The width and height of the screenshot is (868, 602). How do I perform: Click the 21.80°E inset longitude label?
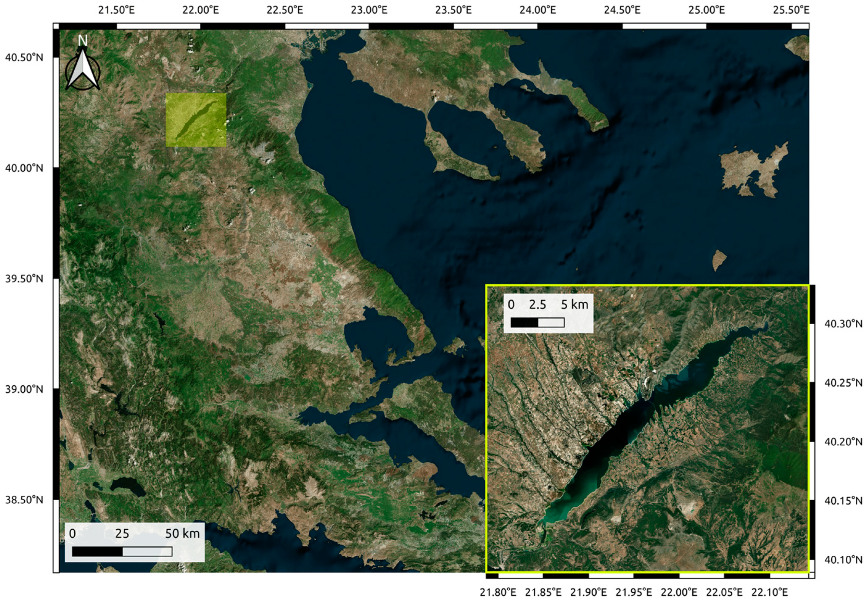(x=498, y=591)
